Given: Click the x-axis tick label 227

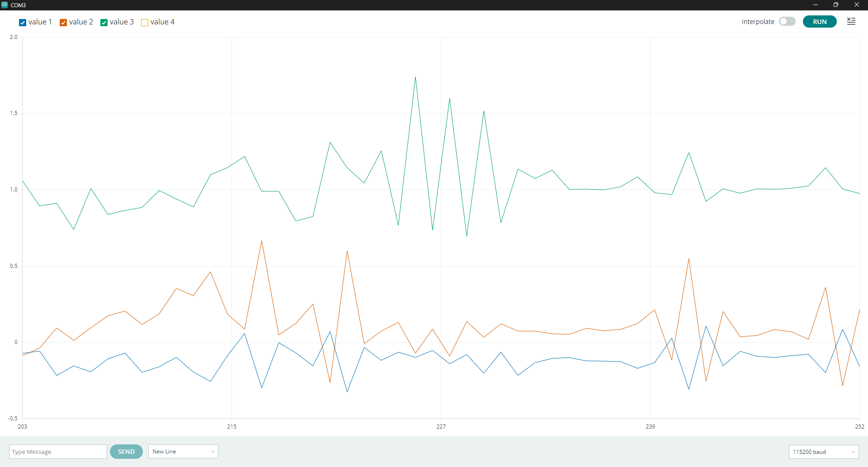Looking at the screenshot, I should coord(441,426).
